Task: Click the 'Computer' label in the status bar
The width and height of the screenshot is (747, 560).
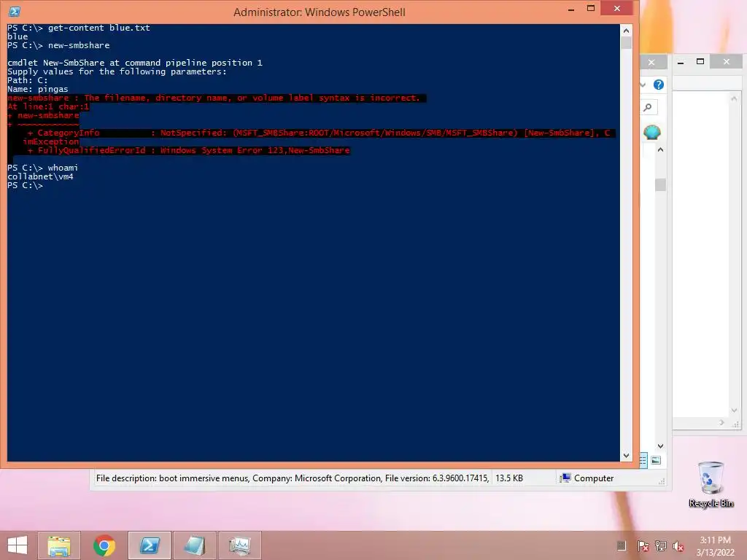Action: (x=594, y=478)
